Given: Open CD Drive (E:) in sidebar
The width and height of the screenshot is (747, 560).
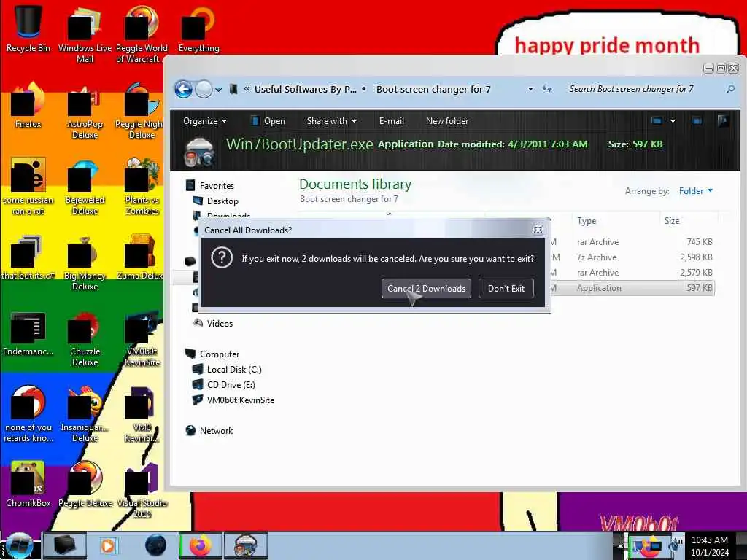Looking at the screenshot, I should click(231, 385).
